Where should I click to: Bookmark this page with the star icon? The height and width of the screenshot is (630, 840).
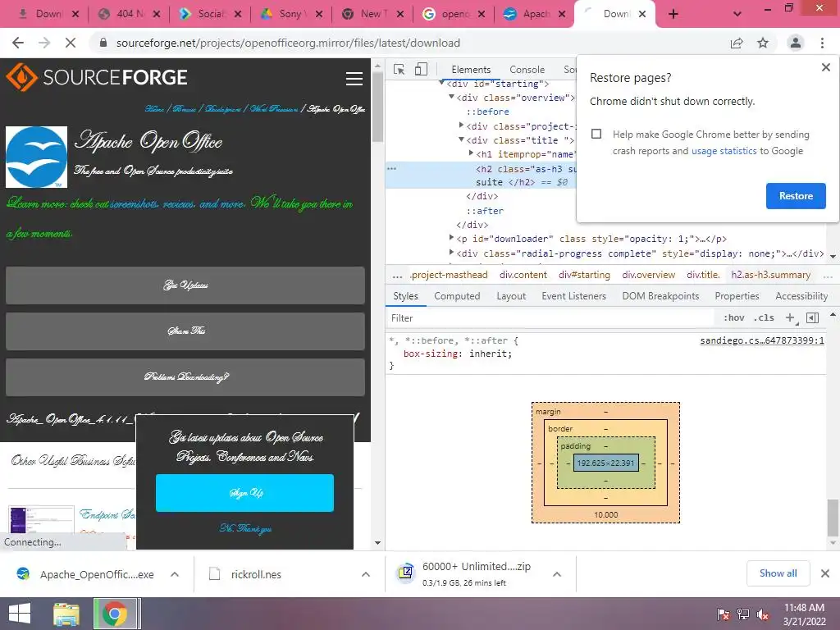tap(763, 43)
